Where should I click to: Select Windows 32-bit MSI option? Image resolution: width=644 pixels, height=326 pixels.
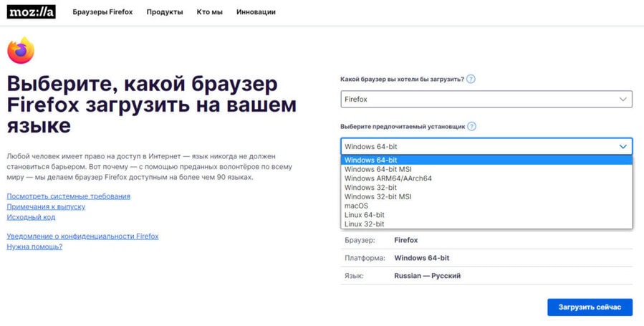pos(486,196)
